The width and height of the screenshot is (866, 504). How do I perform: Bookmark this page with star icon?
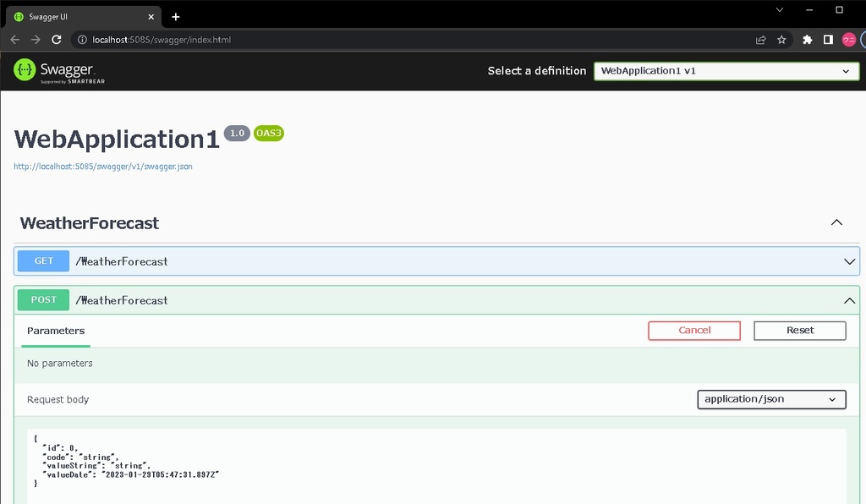[x=781, y=40]
